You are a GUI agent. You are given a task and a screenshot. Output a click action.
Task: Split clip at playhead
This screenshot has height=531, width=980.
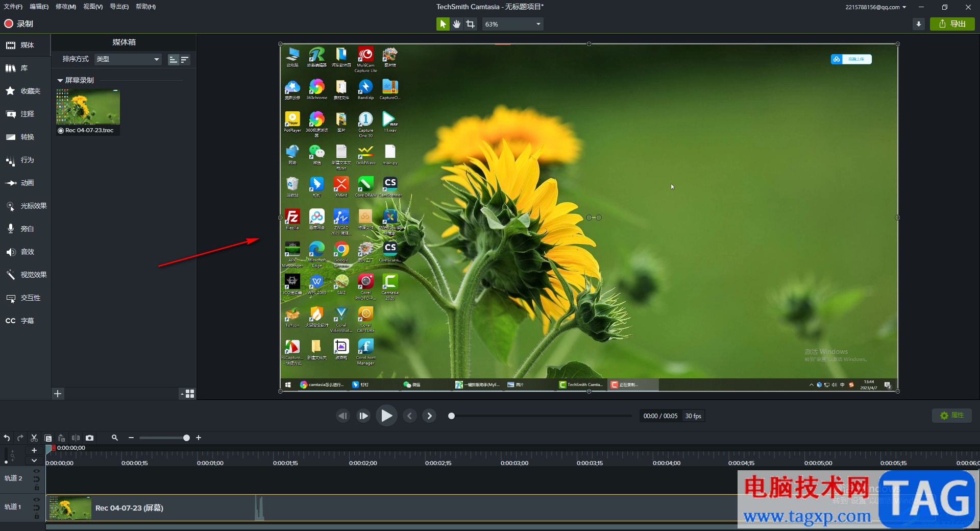click(76, 438)
